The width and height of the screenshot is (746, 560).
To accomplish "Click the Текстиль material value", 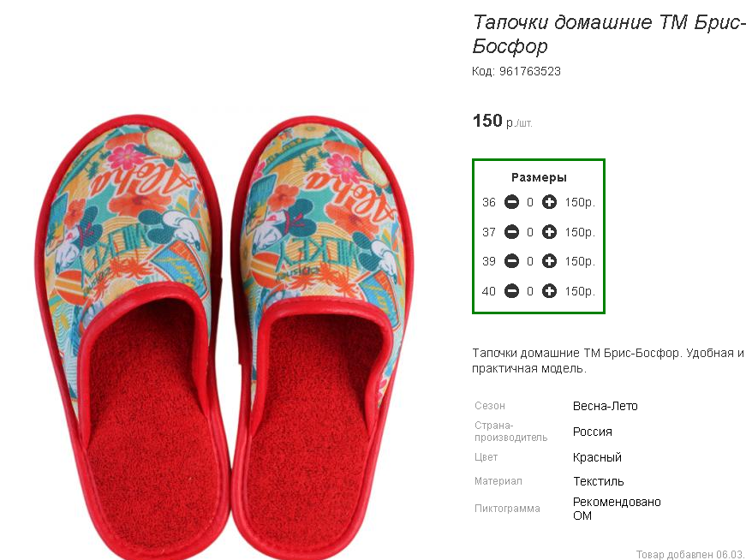I will point(598,481).
